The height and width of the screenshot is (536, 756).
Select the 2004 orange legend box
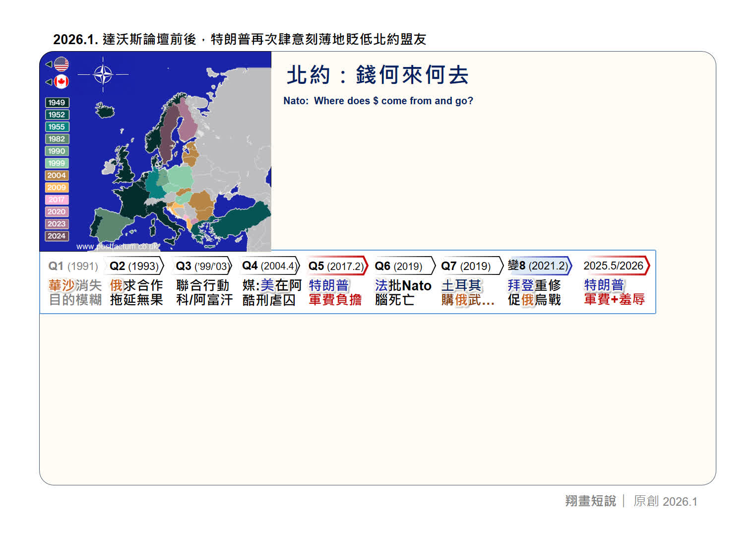click(57, 176)
